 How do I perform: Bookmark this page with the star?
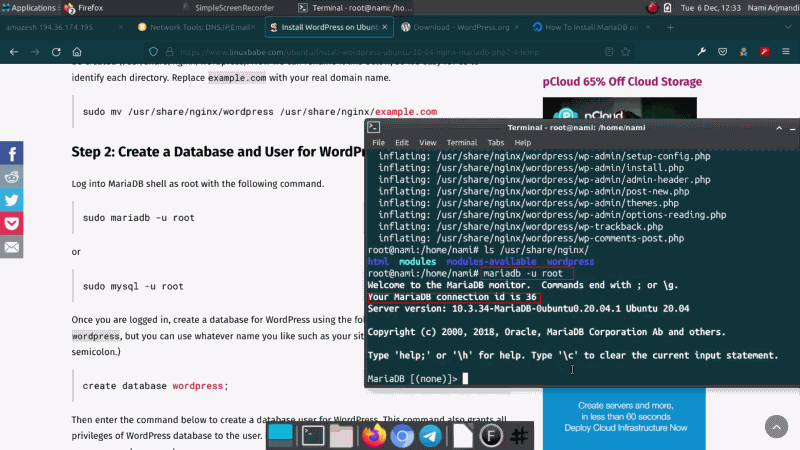tap(626, 52)
